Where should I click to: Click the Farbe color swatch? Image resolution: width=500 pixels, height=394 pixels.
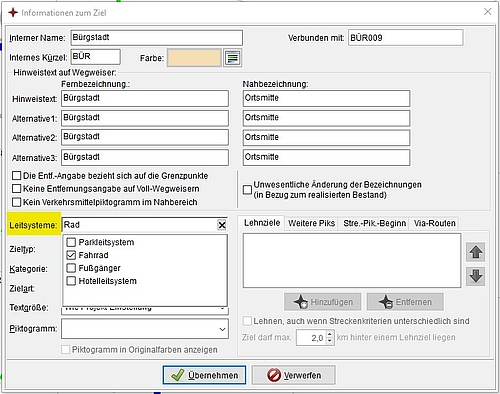coord(194,58)
